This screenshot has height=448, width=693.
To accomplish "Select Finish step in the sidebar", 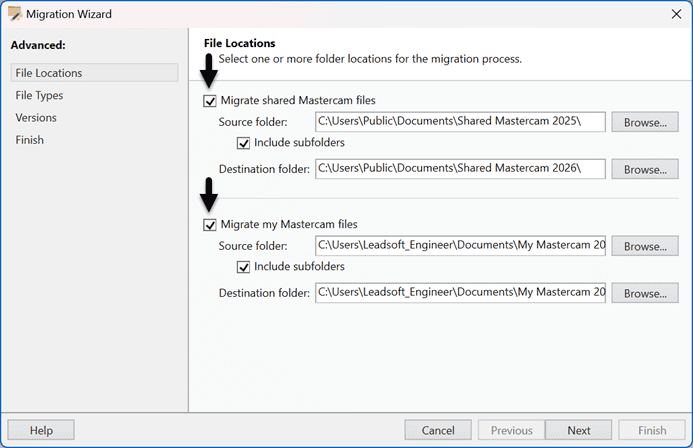I will [30, 140].
